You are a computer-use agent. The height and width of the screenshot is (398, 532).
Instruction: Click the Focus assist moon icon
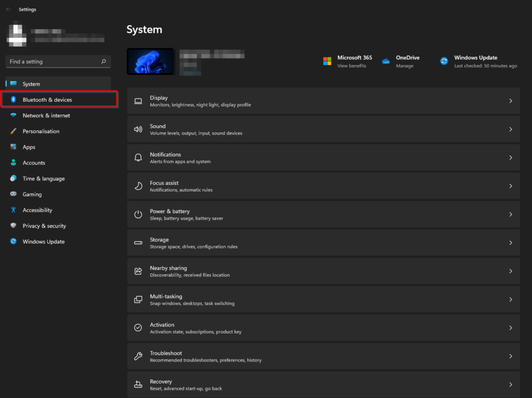[138, 186]
